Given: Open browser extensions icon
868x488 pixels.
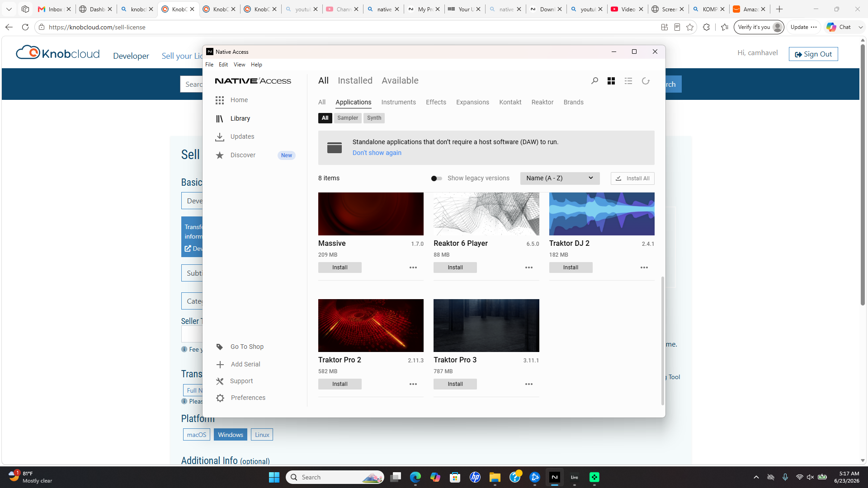Looking at the screenshot, I should coord(706,27).
